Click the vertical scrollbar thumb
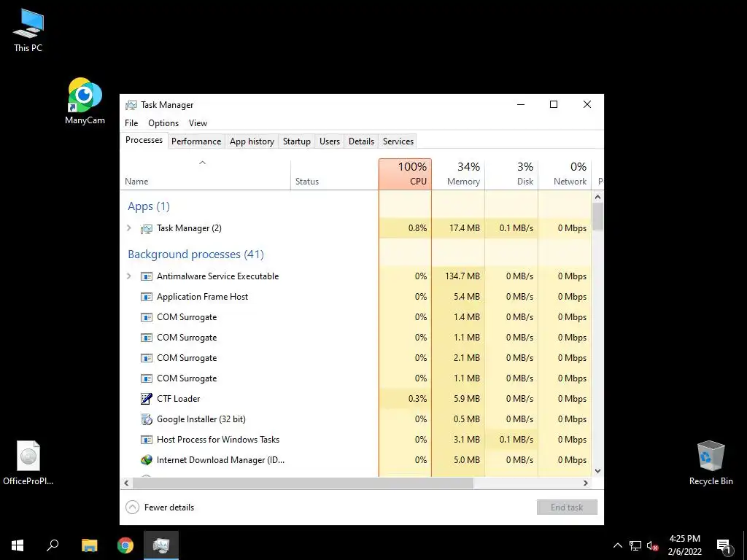The width and height of the screenshot is (747, 560). (x=598, y=217)
